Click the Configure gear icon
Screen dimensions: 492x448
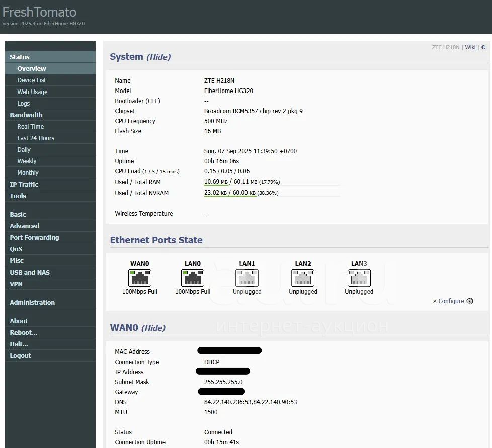tap(470, 301)
